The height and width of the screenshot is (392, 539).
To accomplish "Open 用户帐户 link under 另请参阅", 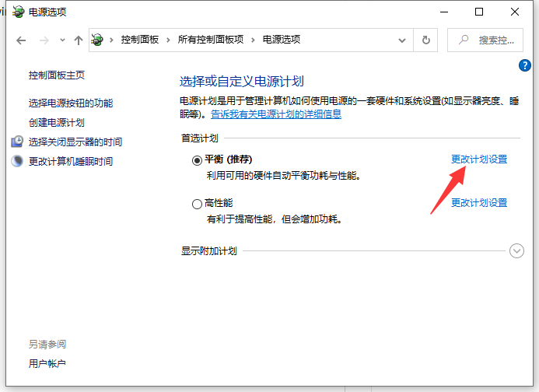I will (x=47, y=363).
